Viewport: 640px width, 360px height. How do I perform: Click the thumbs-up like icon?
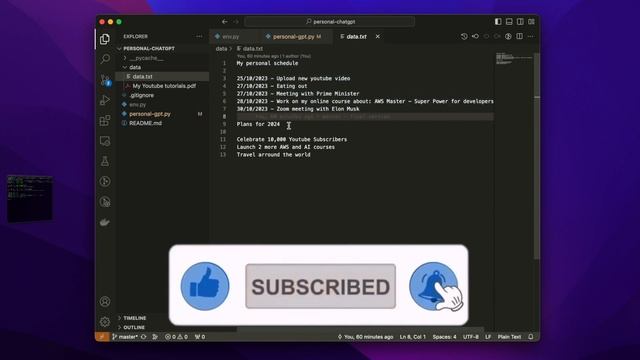(x=205, y=286)
